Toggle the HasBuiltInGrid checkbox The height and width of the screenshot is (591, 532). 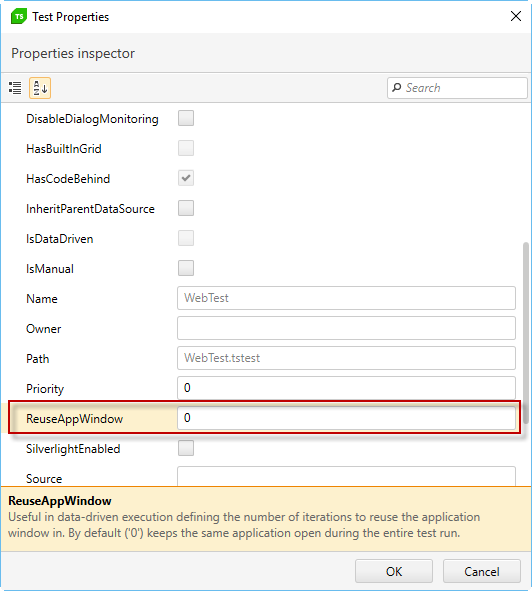pos(186,148)
